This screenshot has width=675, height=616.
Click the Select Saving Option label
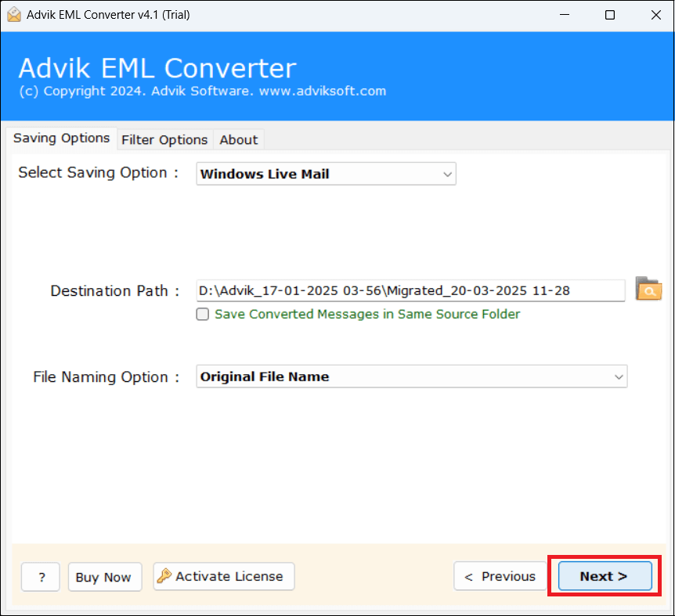[x=98, y=172]
